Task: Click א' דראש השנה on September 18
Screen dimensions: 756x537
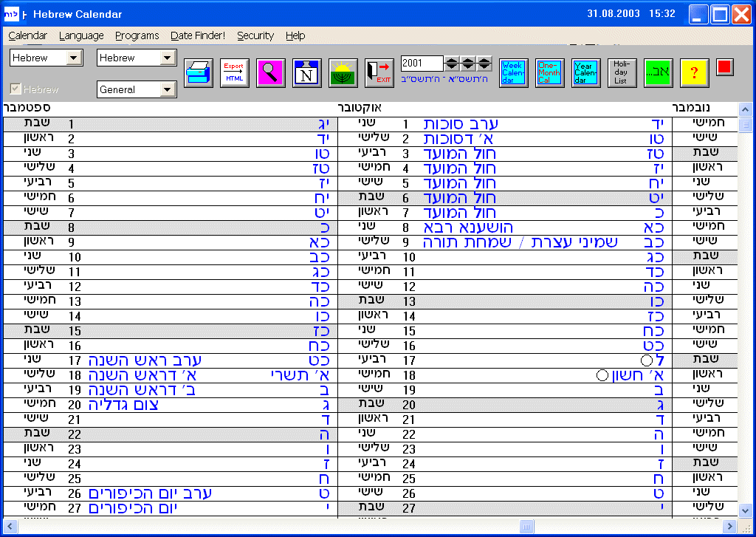Action: 142,375
